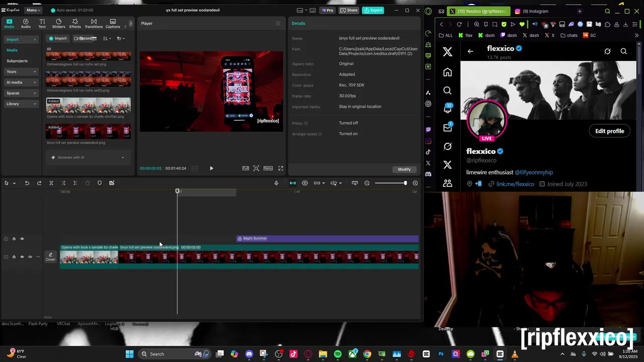Mute the main video track
Viewport: 644px width, 362px height.
[x=30, y=257]
